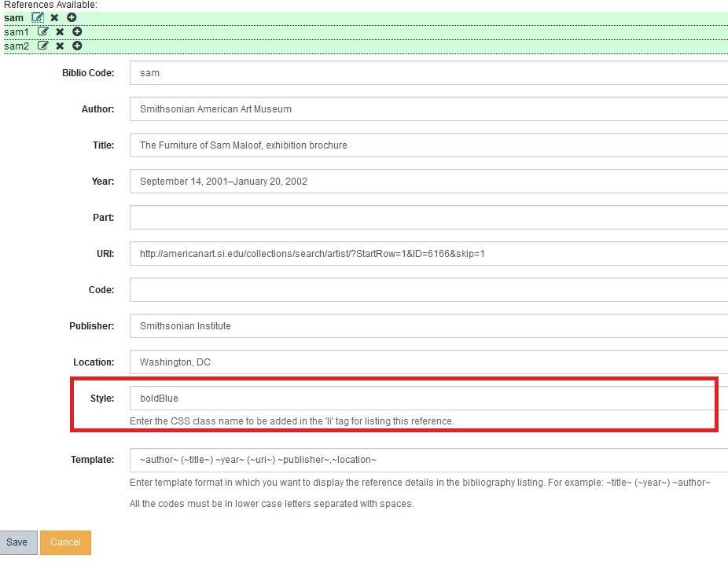Edit the sam2 reference
This screenshot has height=562, width=728.
pyautogui.click(x=42, y=46)
